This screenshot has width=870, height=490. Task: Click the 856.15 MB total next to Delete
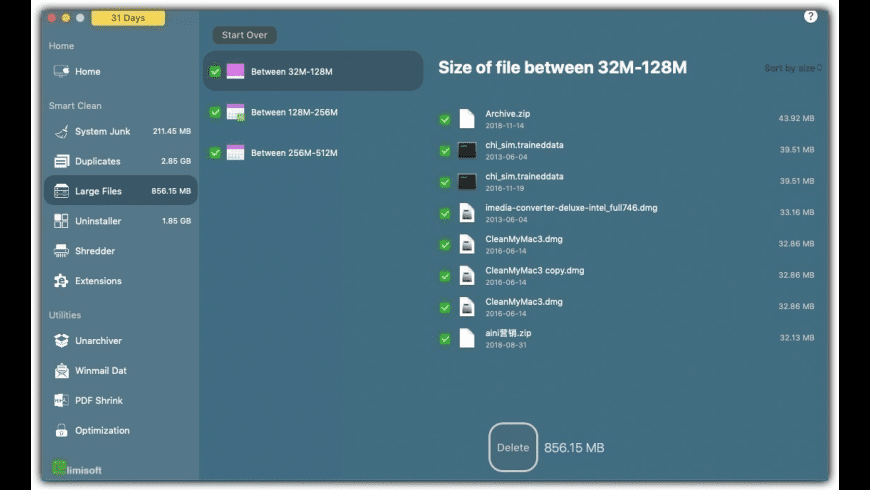(x=574, y=448)
